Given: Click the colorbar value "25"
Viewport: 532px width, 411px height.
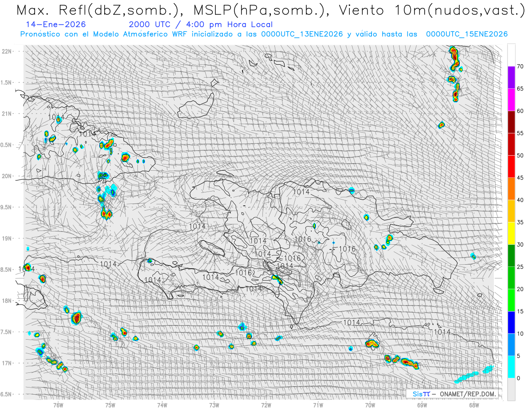Looking at the screenshot, I should point(520,266).
